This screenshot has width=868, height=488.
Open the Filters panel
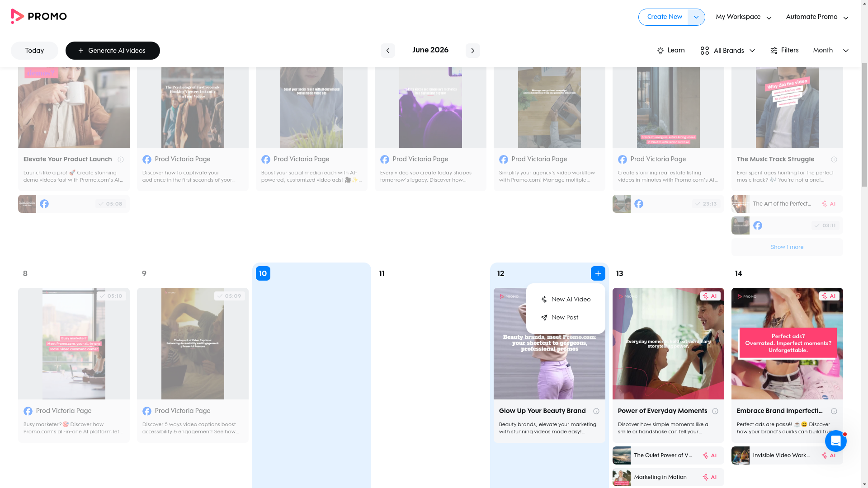784,51
